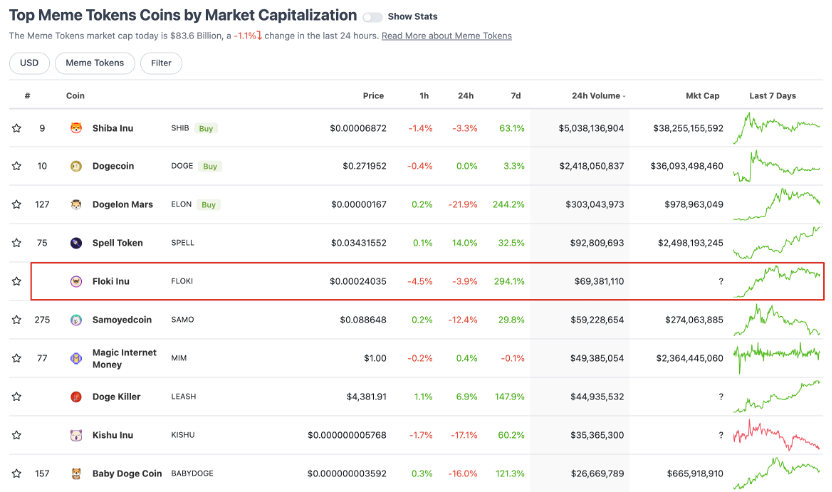Click the -17.1% change for Kishu Inu
Screen dimensions: 832x492
pyautogui.click(x=464, y=435)
